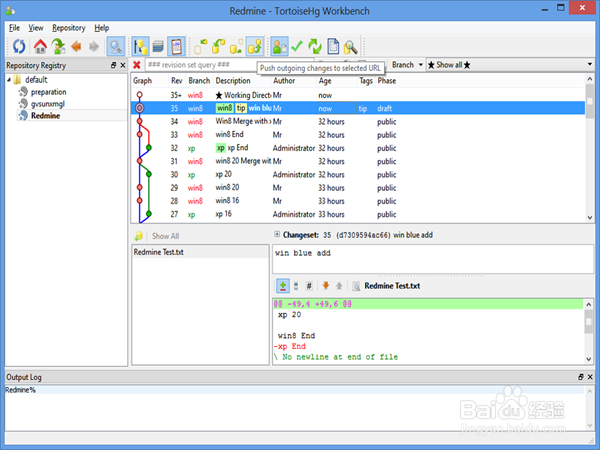
Task: Sort by the Graph column header
Action: 142,81
